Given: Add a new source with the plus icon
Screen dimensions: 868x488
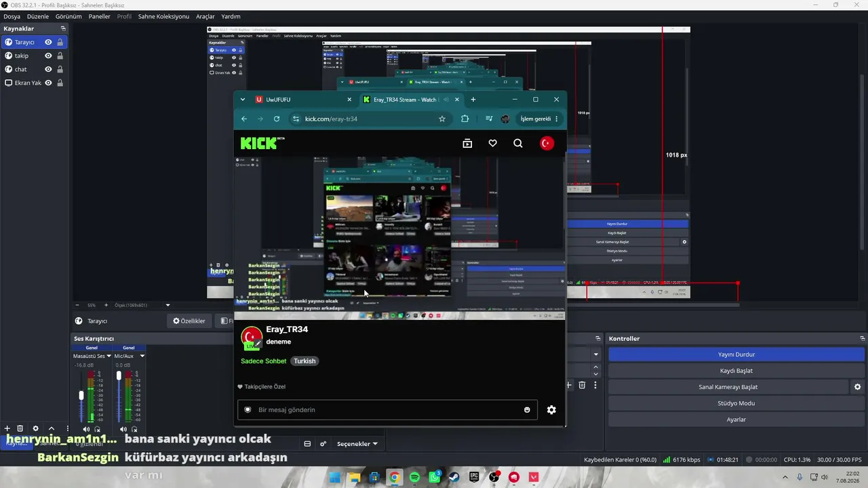Looking at the screenshot, I should tap(7, 428).
